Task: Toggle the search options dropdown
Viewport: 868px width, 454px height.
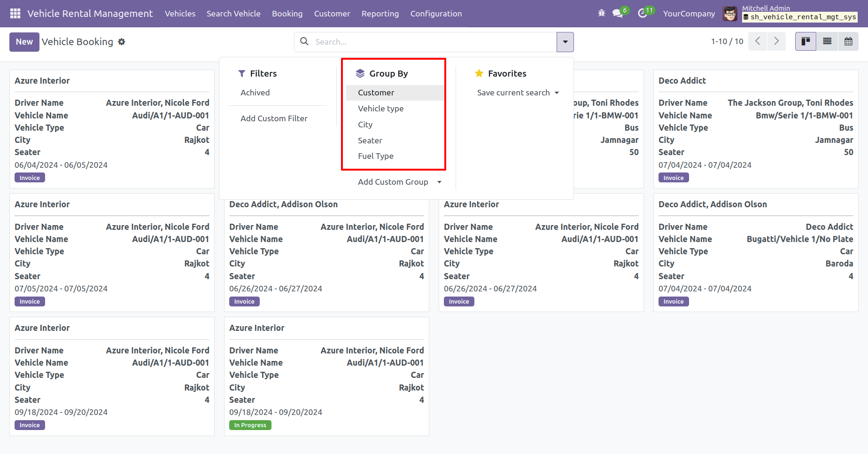Action: [565, 42]
